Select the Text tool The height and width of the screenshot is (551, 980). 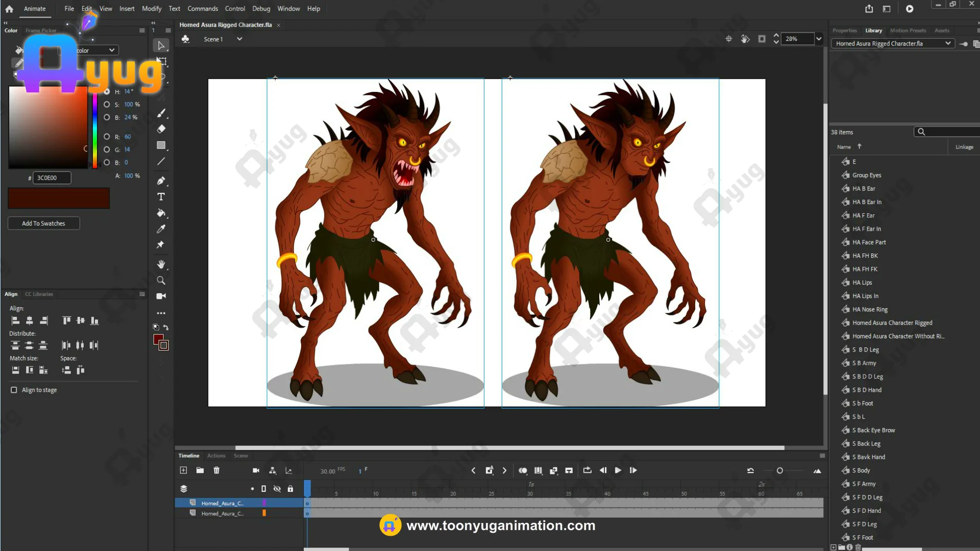(x=161, y=197)
